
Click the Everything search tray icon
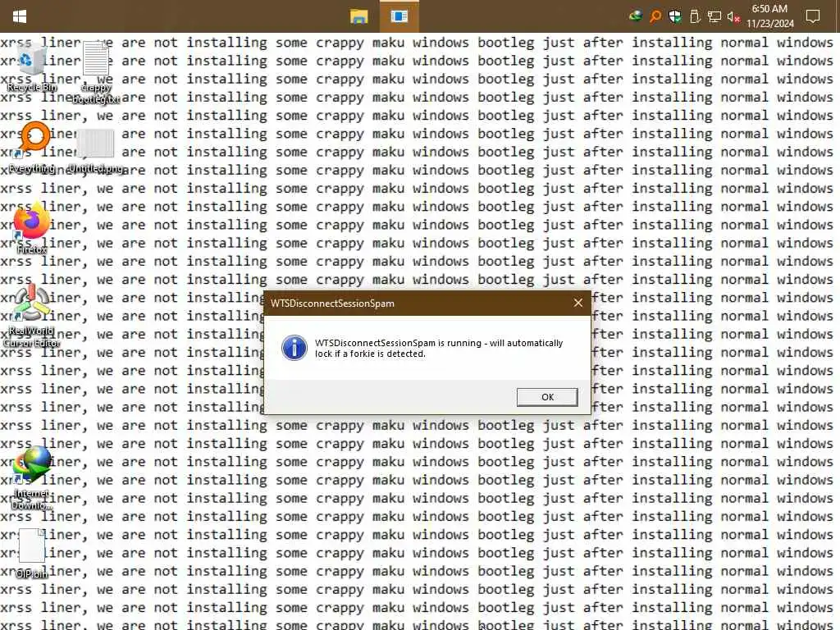click(x=655, y=16)
